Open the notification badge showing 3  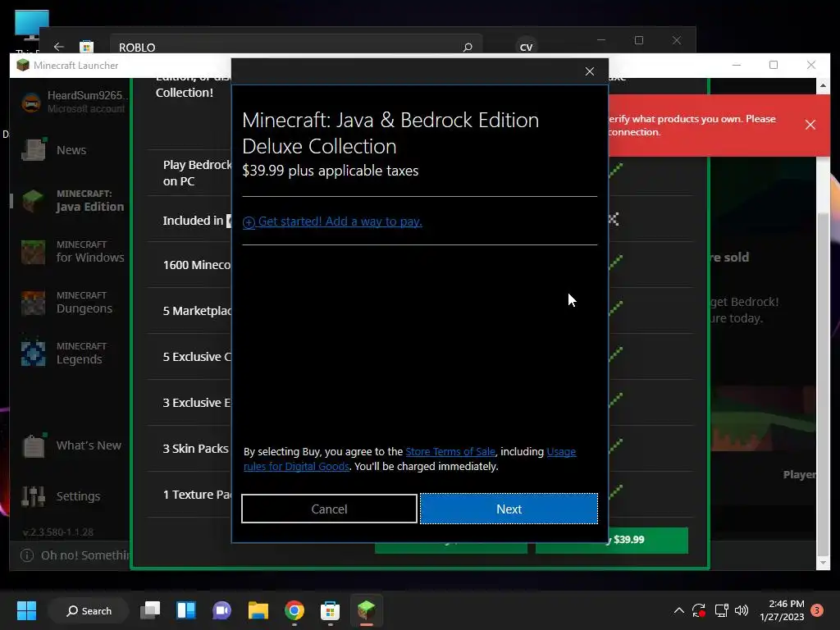(817, 610)
